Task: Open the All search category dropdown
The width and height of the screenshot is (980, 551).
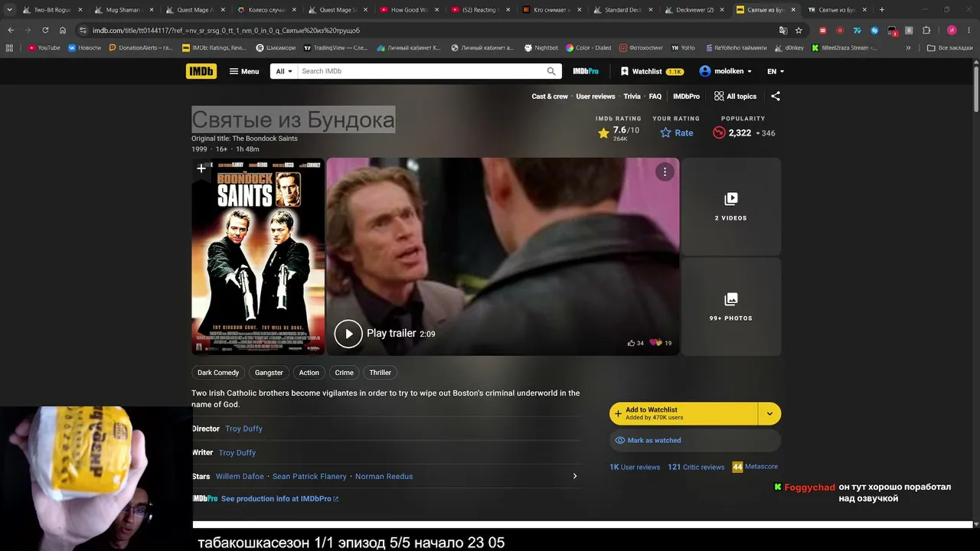Action: (x=284, y=71)
